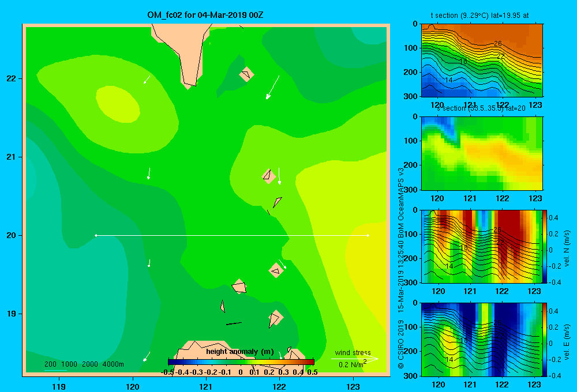
Task: Click the wind arrow near 18.4N 120.2E
Action: tap(147, 356)
